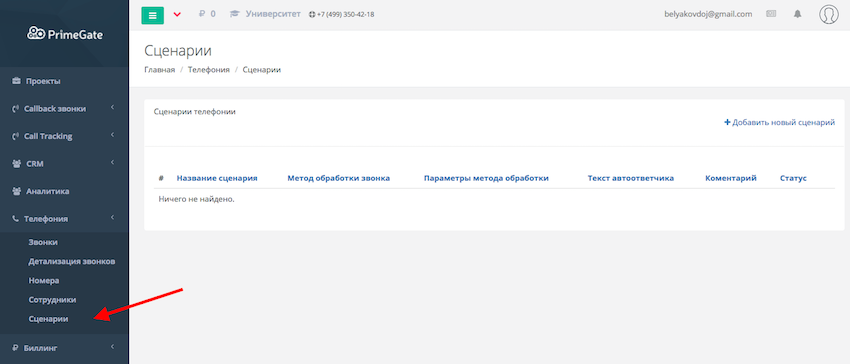Click the PrimeGate logo

coord(65,34)
